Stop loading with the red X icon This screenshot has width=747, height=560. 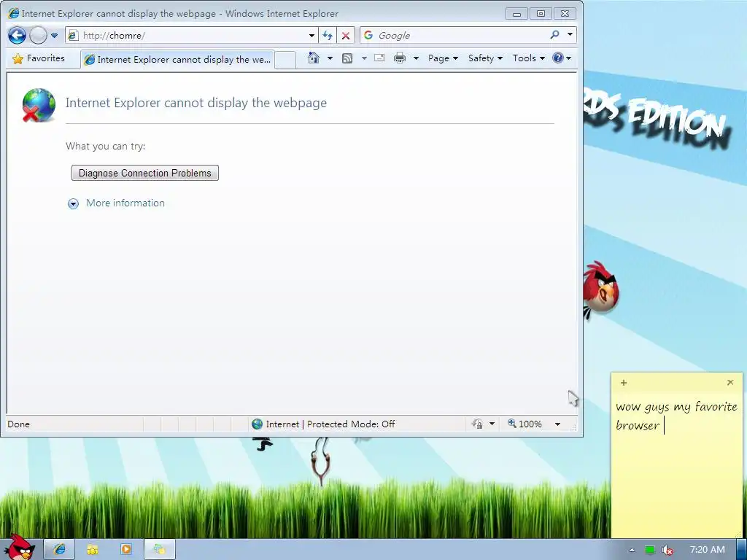pyautogui.click(x=345, y=36)
